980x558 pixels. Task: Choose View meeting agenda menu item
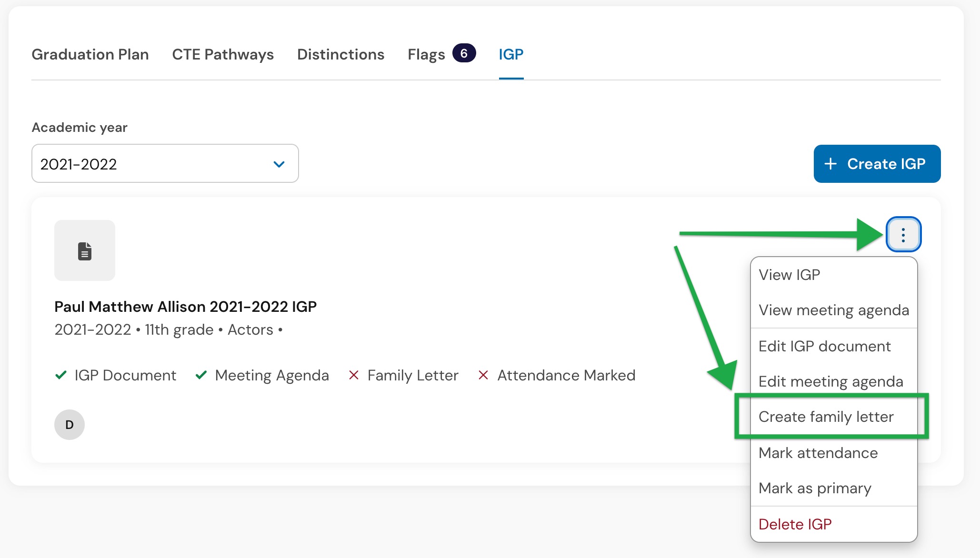(833, 310)
